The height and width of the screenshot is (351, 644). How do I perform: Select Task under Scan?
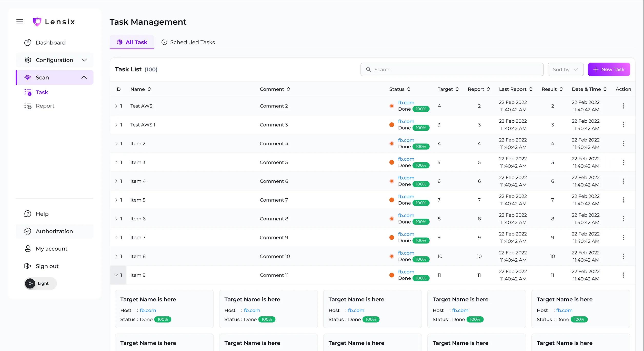42,92
